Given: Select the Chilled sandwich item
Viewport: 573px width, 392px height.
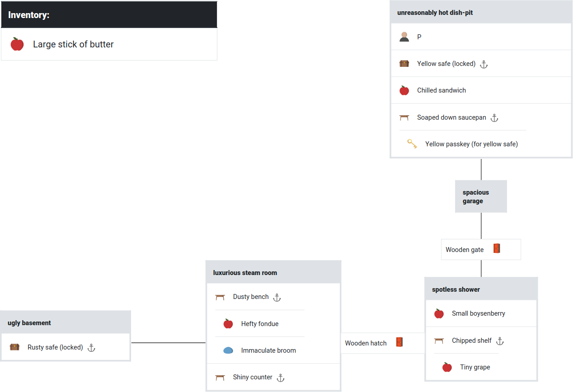Looking at the screenshot, I should click(441, 90).
